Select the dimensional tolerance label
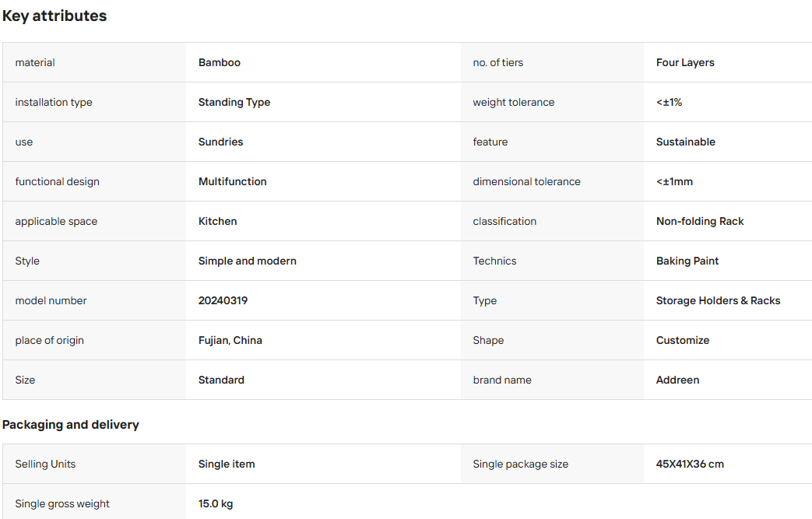Viewport: 812px width, 519px height. point(526,181)
